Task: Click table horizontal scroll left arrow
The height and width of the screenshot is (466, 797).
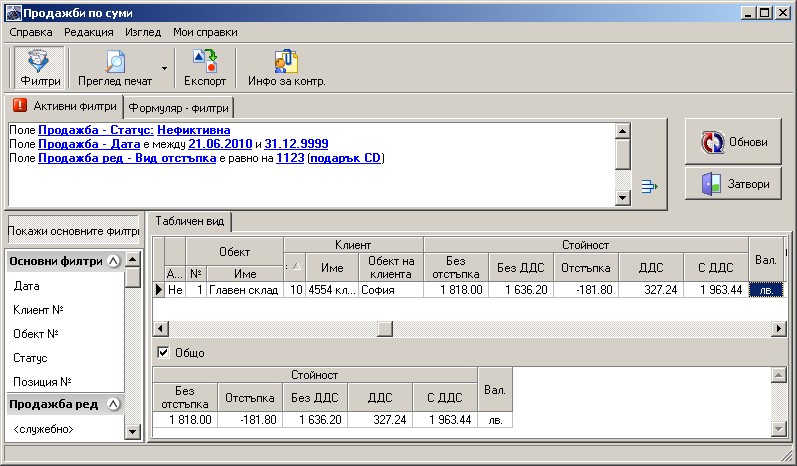Action: coord(161,329)
